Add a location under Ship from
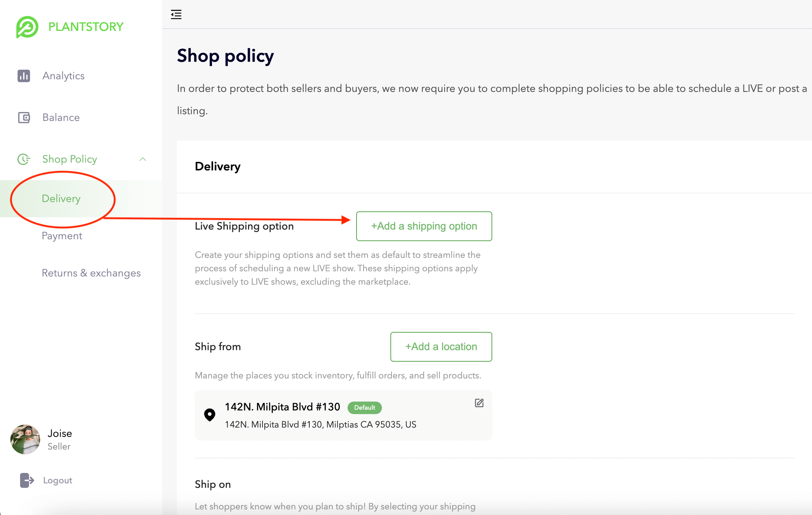This screenshot has height=515, width=812. pos(441,347)
